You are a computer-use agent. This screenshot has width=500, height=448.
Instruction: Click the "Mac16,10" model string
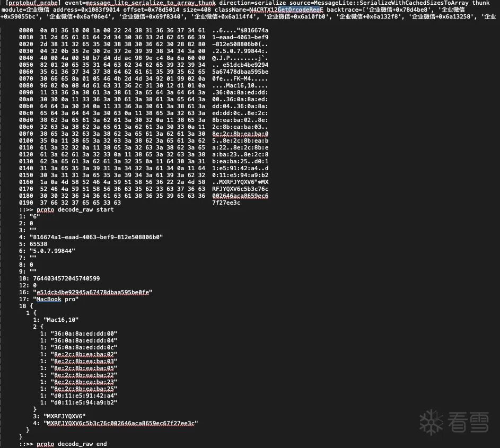pyautogui.click(x=61, y=320)
